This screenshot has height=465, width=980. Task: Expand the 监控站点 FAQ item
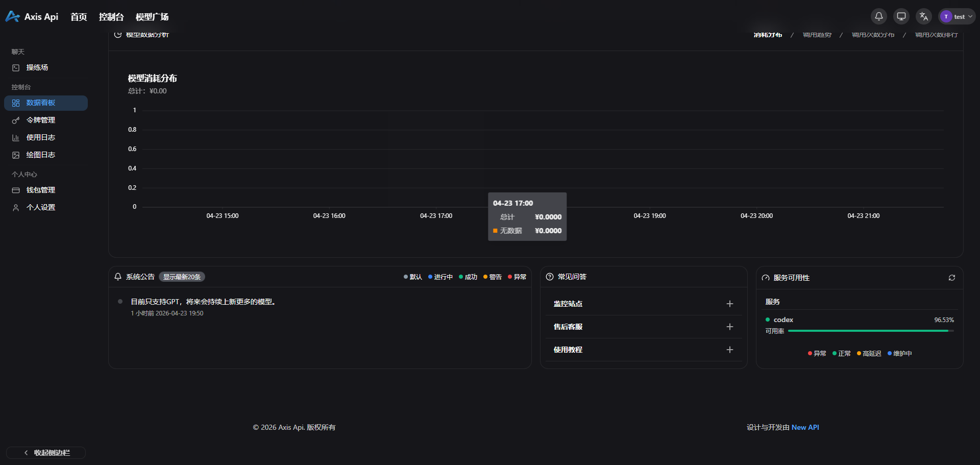729,304
